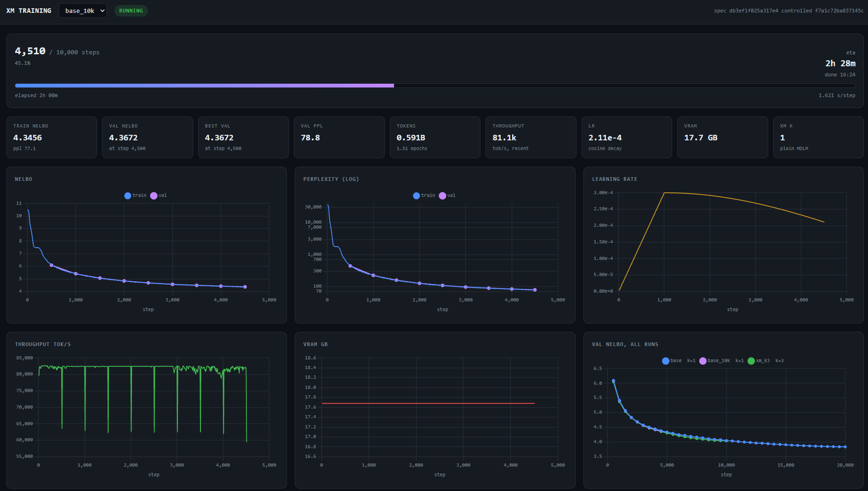Click the NELBO chart title

pyautogui.click(x=23, y=179)
